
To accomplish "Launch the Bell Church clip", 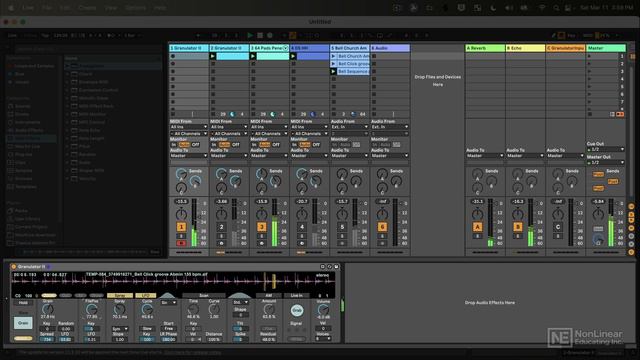I will 333,56.
